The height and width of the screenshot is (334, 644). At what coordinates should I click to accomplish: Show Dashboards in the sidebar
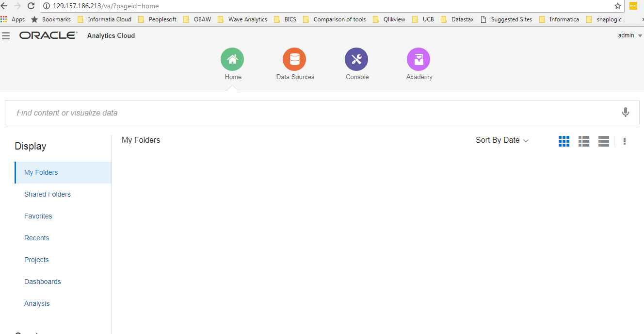tap(43, 282)
